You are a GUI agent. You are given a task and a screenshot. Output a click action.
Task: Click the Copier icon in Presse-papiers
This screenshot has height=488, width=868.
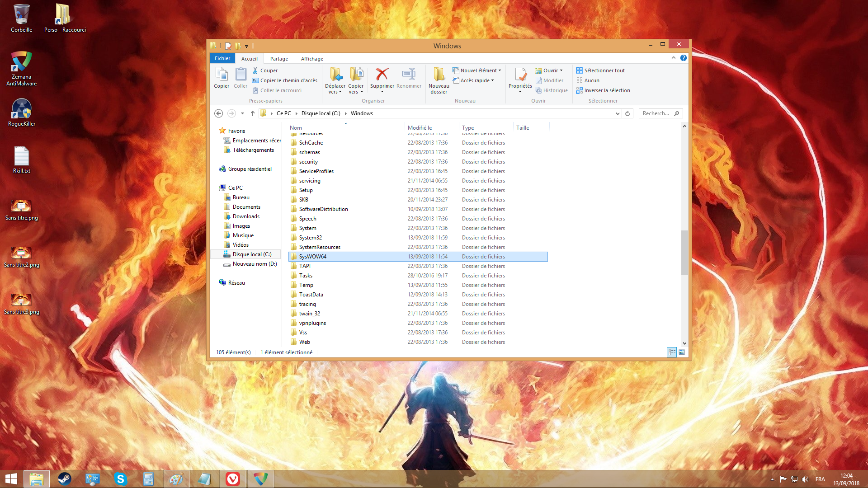point(222,74)
